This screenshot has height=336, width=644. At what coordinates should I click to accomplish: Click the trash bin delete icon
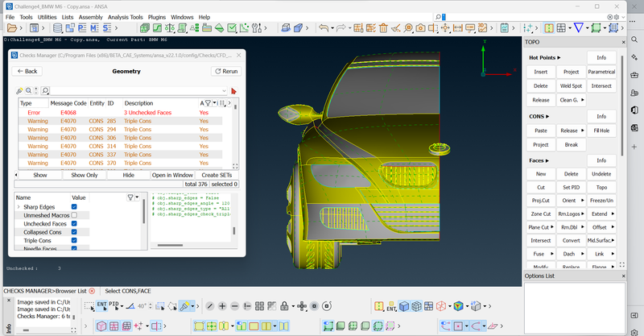pos(383,28)
